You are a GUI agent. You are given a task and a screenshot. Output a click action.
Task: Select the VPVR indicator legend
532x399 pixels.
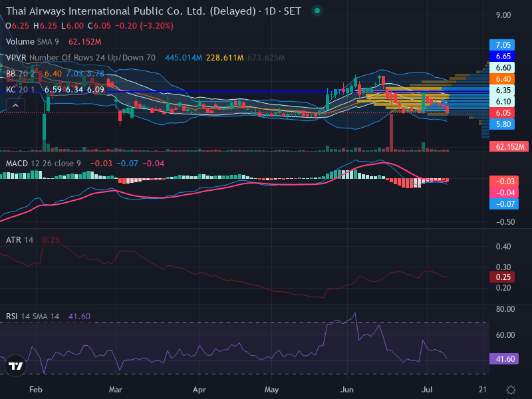(x=80, y=58)
